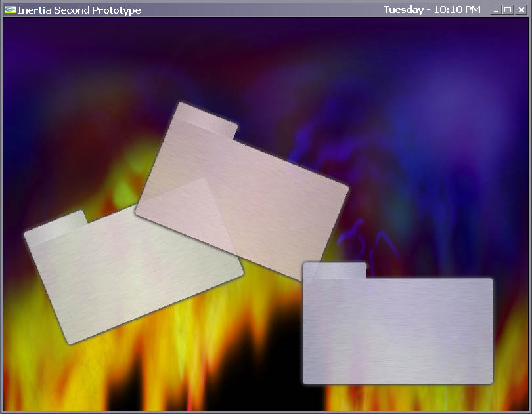
Task: Click the blue squiggle above the silver folder
Action: [368, 243]
